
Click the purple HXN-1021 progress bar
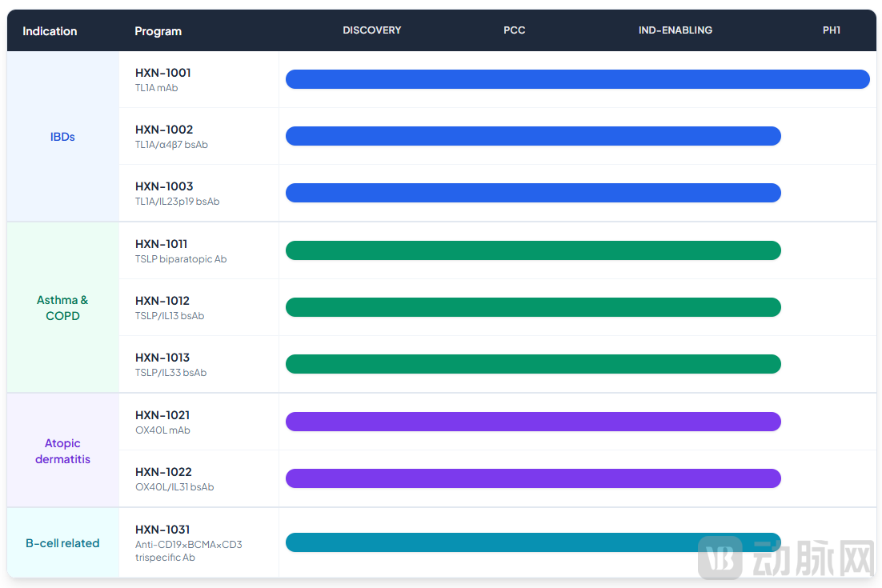(532, 422)
